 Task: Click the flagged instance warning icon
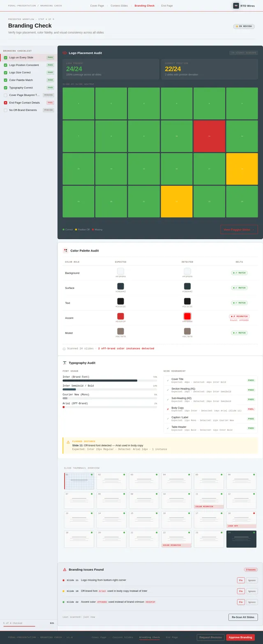tap(68, 442)
